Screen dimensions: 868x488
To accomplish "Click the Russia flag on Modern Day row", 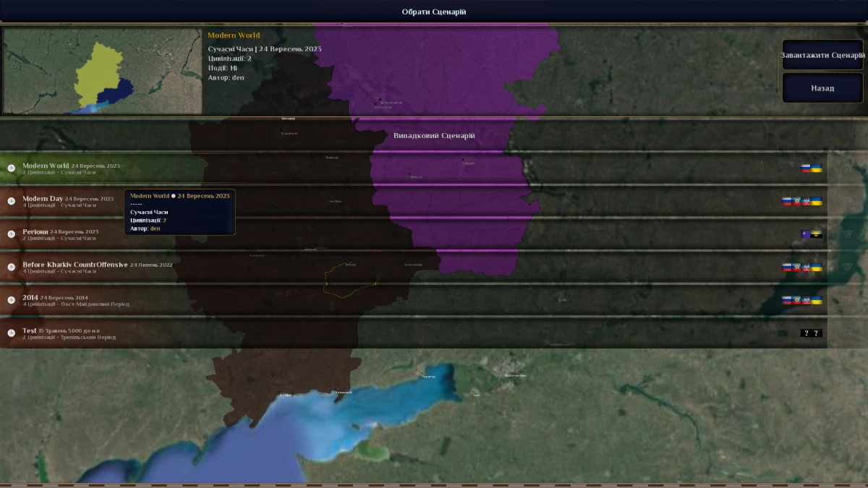I will click(786, 201).
